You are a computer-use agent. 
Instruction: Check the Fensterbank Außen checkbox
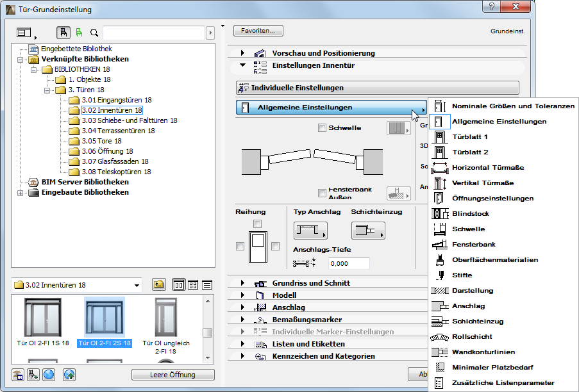point(321,193)
